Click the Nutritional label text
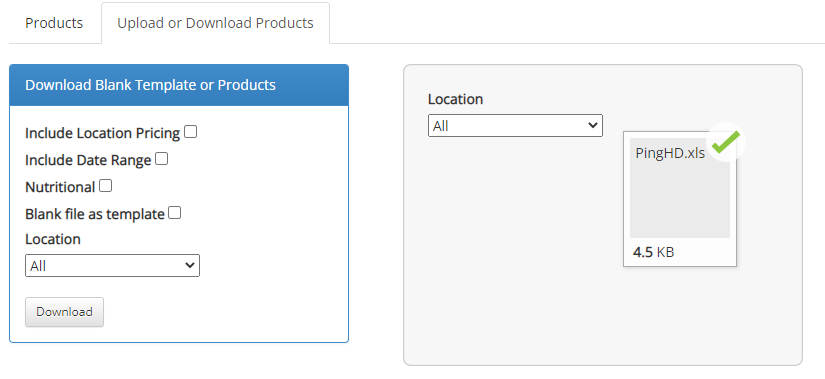825x379 pixels. click(x=60, y=187)
